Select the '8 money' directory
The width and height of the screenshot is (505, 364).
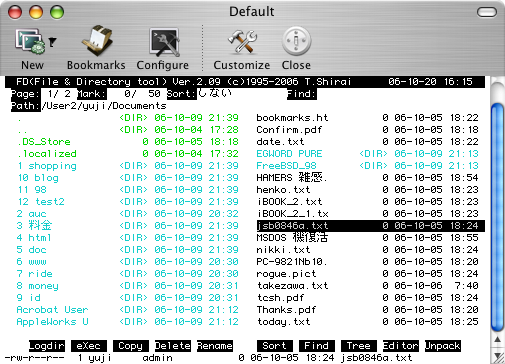point(128,286)
